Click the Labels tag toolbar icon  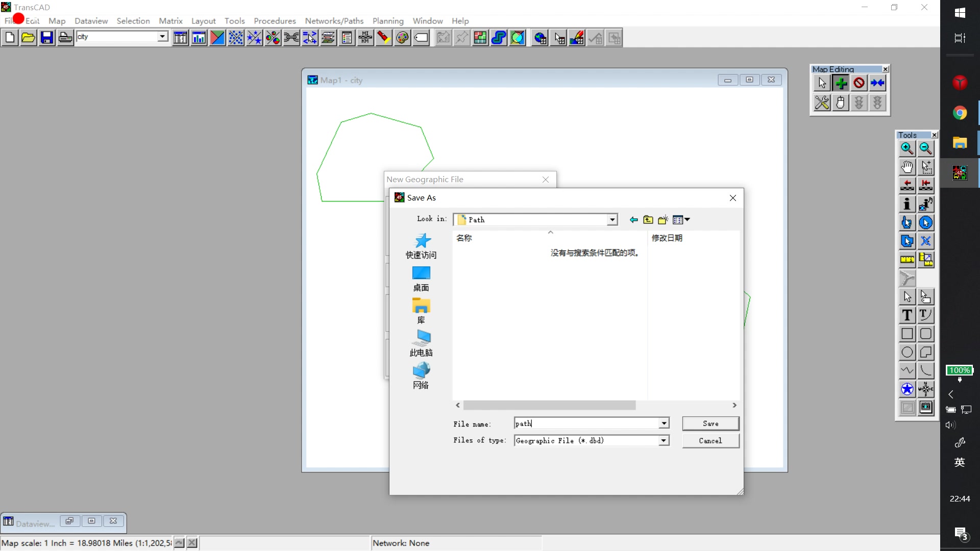coord(421,38)
